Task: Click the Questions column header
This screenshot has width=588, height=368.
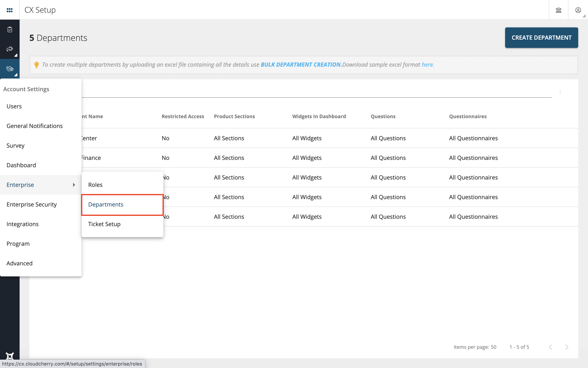Action: coord(383,116)
